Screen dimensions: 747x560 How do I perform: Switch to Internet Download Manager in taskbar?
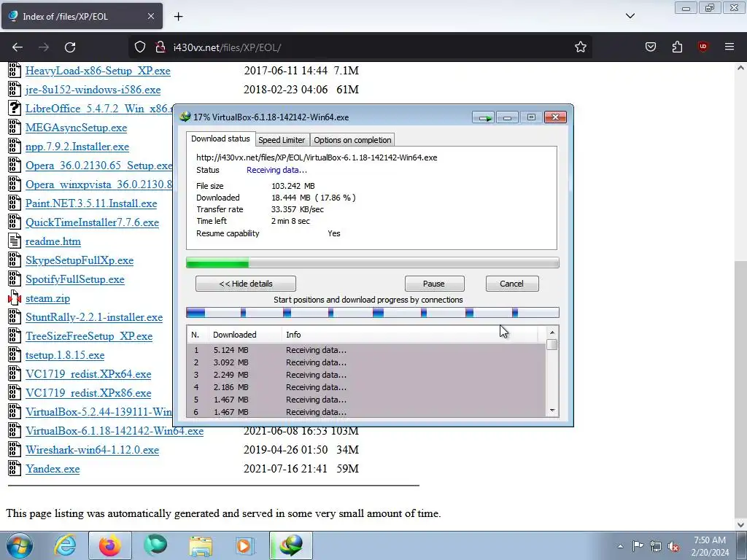(x=290, y=545)
